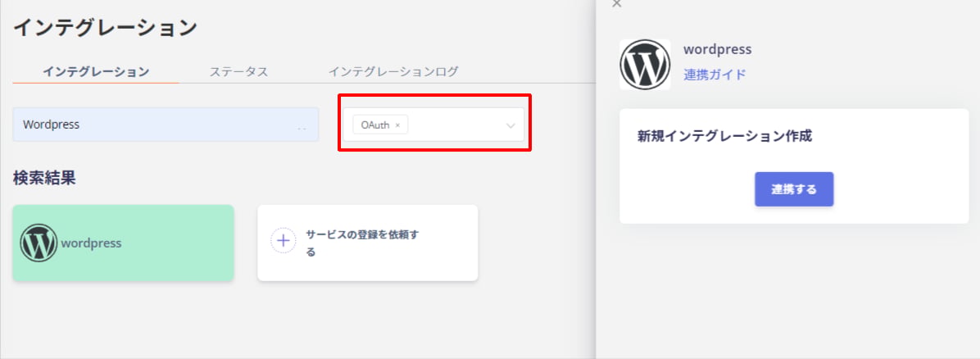Open the ステータス tab
The image size is (980, 359).
click(x=238, y=71)
